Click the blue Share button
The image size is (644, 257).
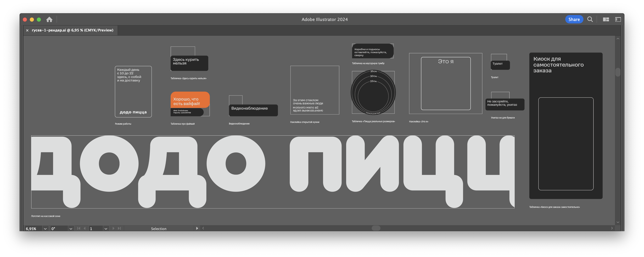coord(574,19)
